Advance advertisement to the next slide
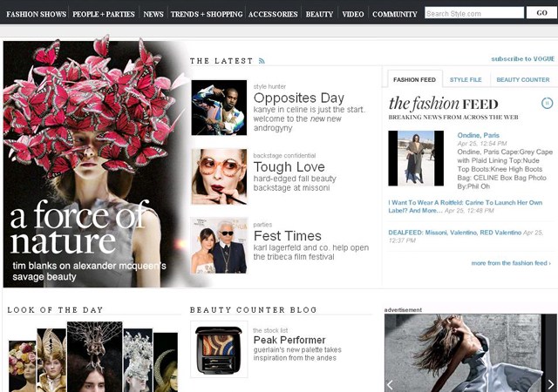 coord(550,384)
